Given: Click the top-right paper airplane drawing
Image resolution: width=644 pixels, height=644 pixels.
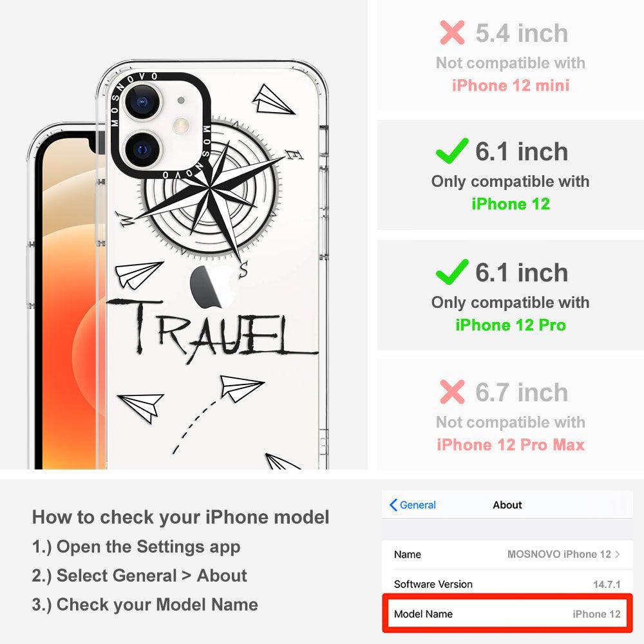Looking at the screenshot, I should point(272,100).
